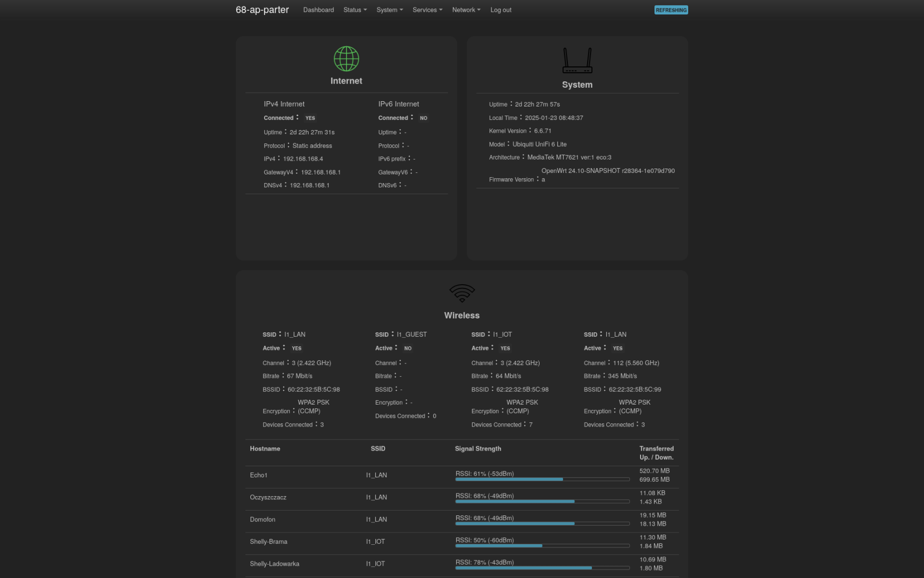Screen dimensions: 924x578
Task: Open the Status dropdown menu
Action: click(355, 10)
